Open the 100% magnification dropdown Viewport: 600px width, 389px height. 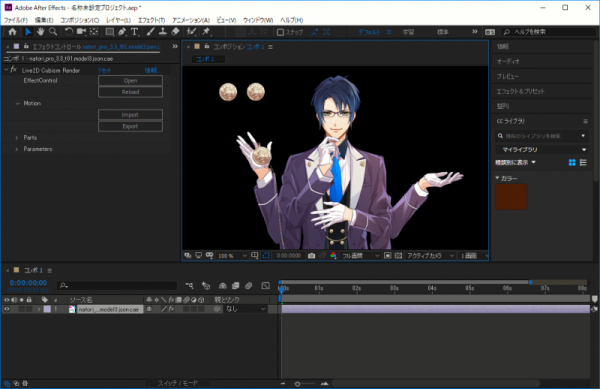pyautogui.click(x=232, y=256)
